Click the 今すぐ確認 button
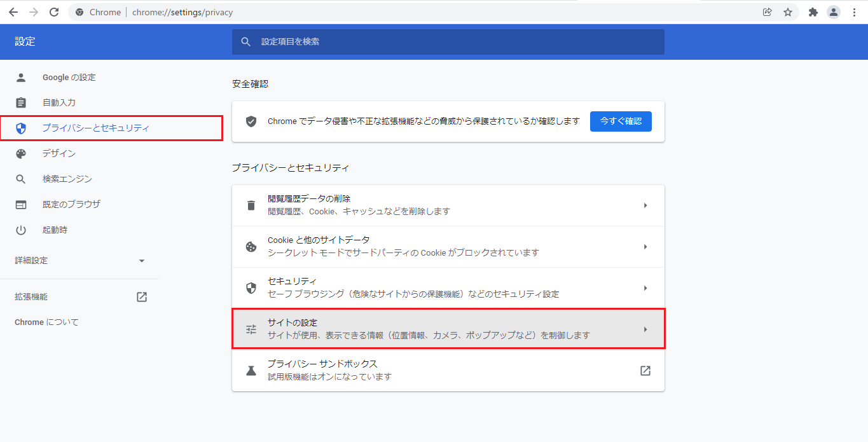The width and height of the screenshot is (868, 442). coord(620,121)
